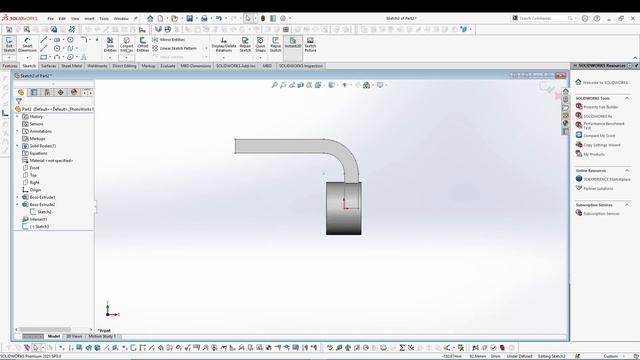This screenshot has height=360, width=640.
Task: Open the Exit Sketch dropdown arrow
Action: click(9, 57)
